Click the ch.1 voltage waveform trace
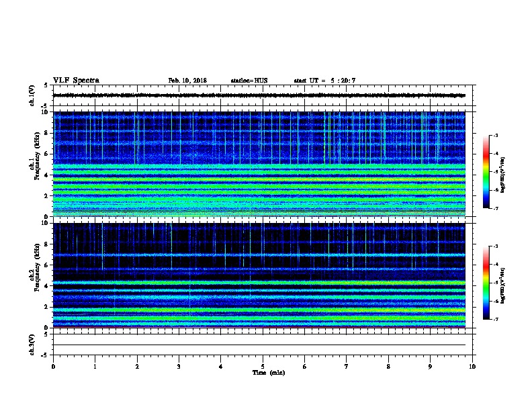The width and height of the screenshot is (532, 411). (259, 95)
